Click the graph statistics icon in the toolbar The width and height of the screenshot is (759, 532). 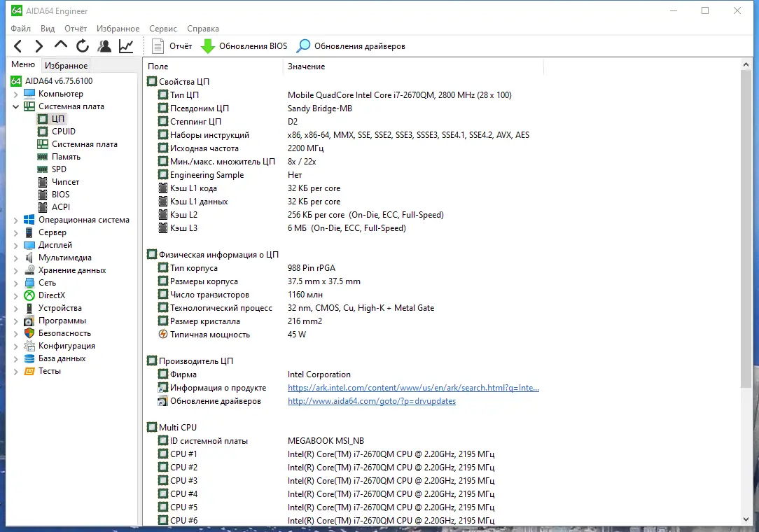(125, 45)
